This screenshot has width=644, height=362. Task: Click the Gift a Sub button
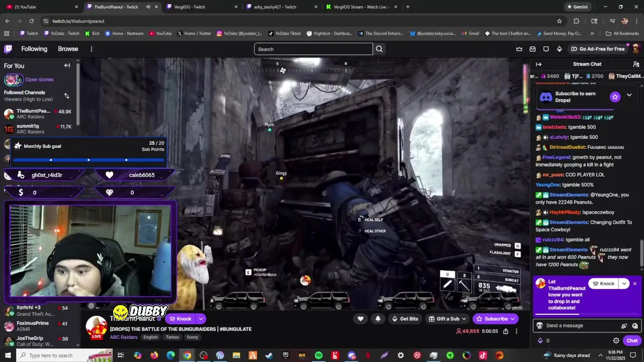tap(447, 319)
